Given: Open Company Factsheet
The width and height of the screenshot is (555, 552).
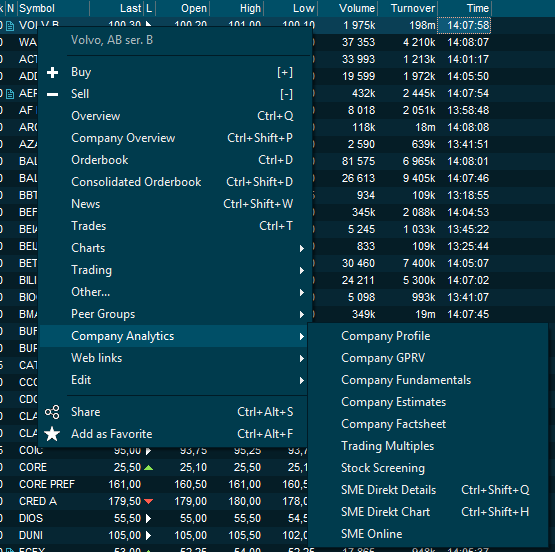Looking at the screenshot, I should (x=428, y=424).
